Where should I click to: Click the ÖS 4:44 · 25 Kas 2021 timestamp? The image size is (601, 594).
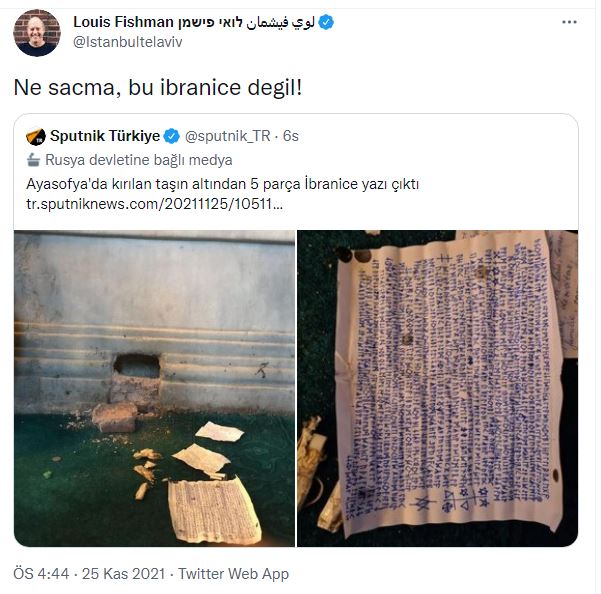pos(89,574)
